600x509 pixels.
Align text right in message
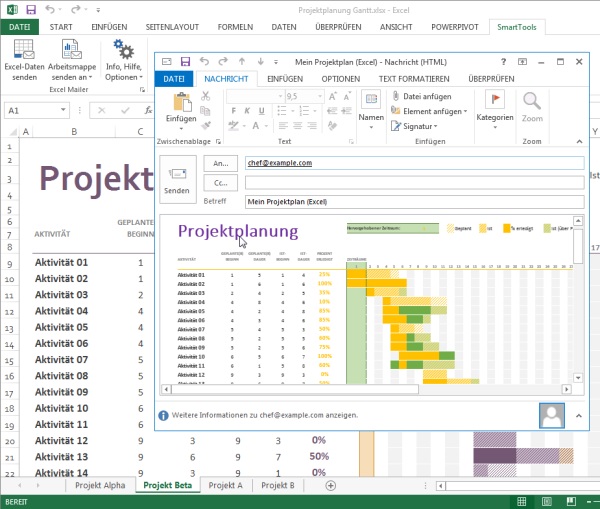(312, 126)
